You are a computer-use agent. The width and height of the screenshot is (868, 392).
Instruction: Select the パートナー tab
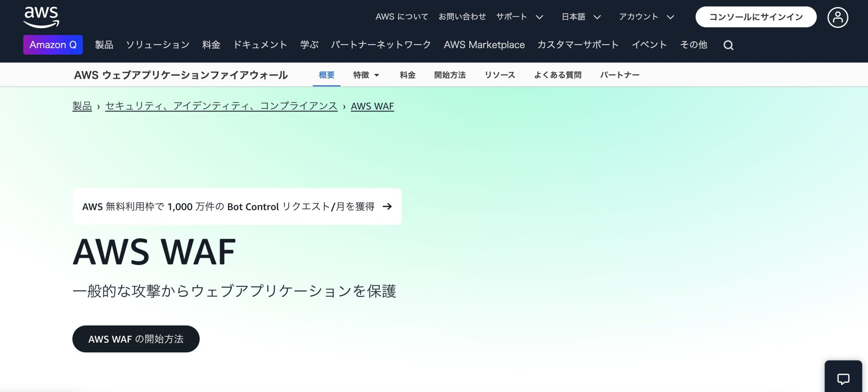pos(620,75)
